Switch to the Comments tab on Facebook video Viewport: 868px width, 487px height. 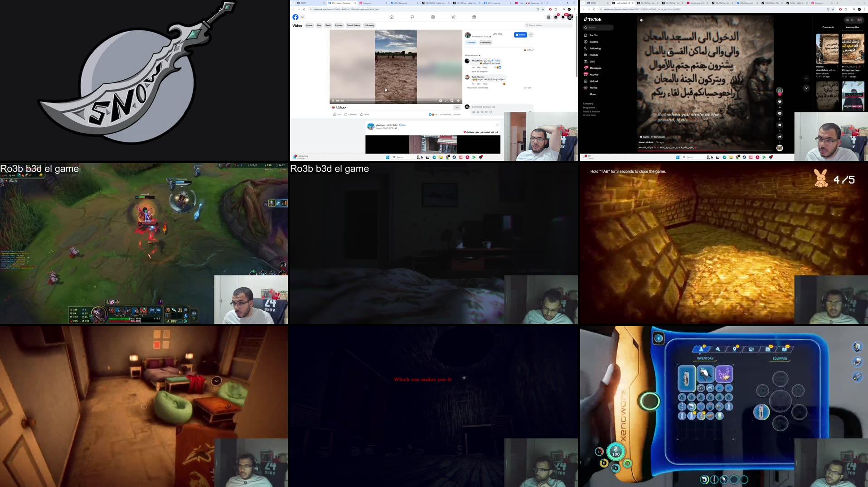485,43
